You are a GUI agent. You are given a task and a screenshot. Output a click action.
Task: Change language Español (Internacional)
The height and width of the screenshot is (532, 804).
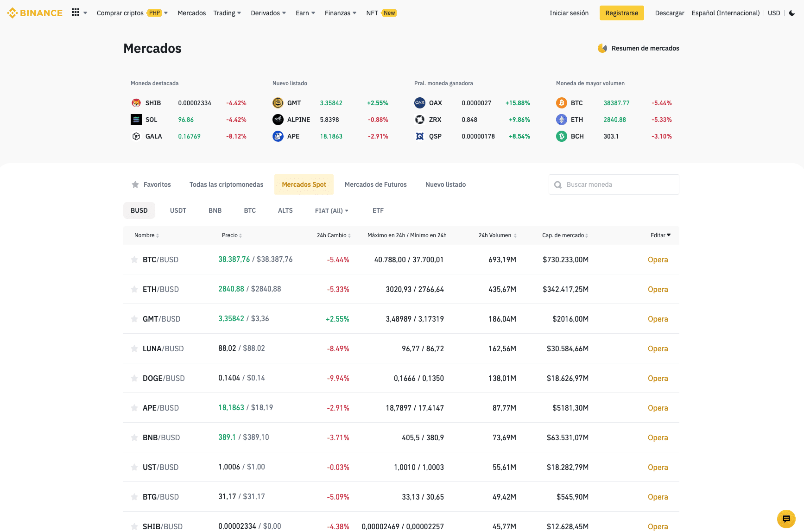726,13
